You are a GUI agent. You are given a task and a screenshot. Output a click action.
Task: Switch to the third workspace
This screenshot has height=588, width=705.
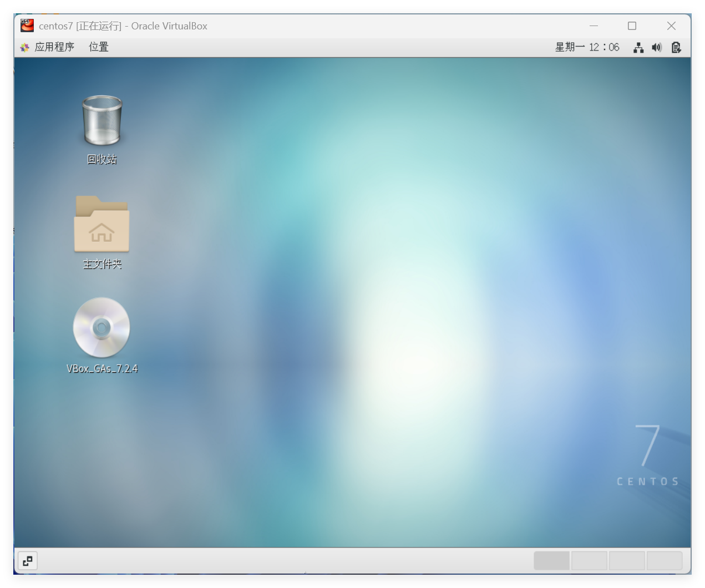[627, 561]
